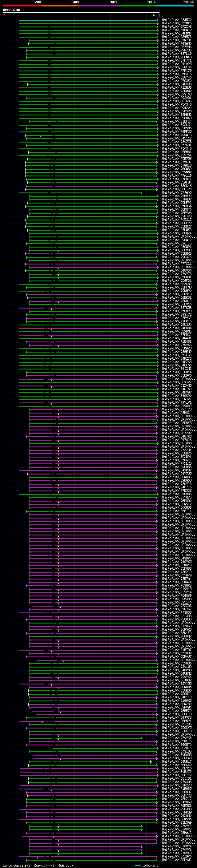The width and height of the screenshot is (197, 868).
Task: Open hit UniRef100_C5YMX6
Action: point(176,23)
